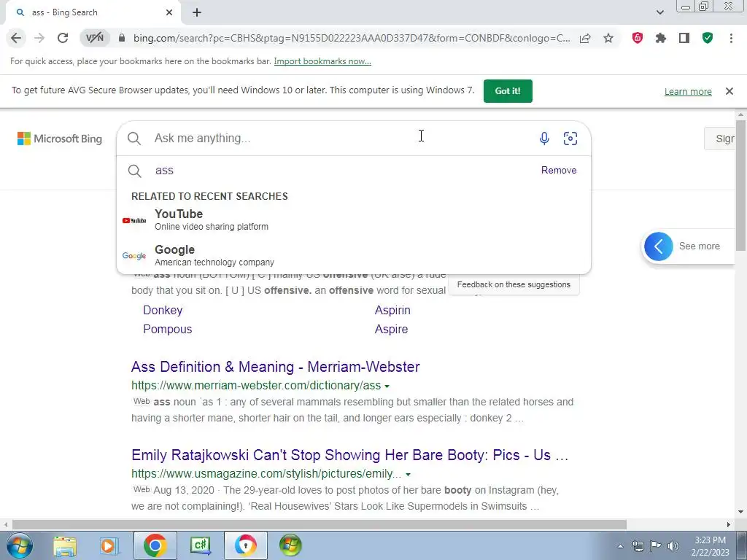
Task: Open the extensions puzzle icon
Action: tap(661, 38)
